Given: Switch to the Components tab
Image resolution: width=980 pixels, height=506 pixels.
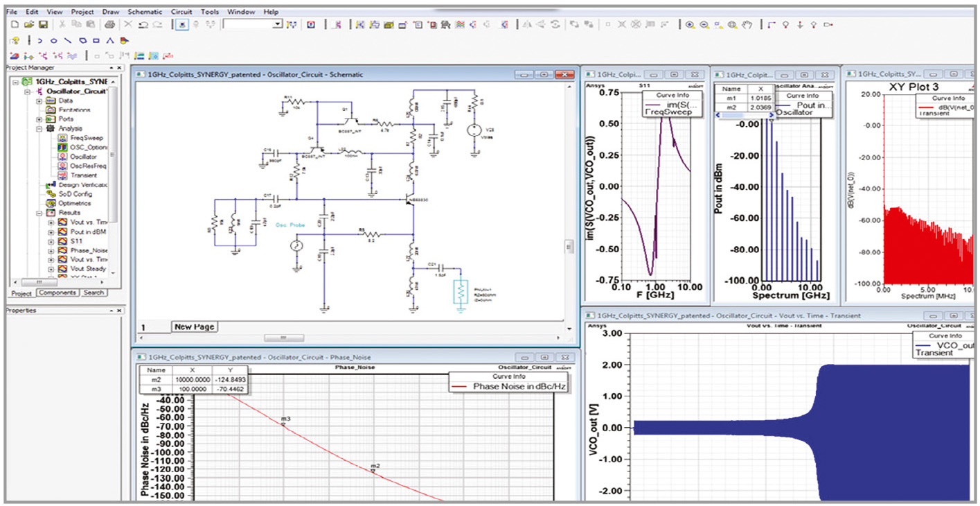Looking at the screenshot, I should (57, 293).
